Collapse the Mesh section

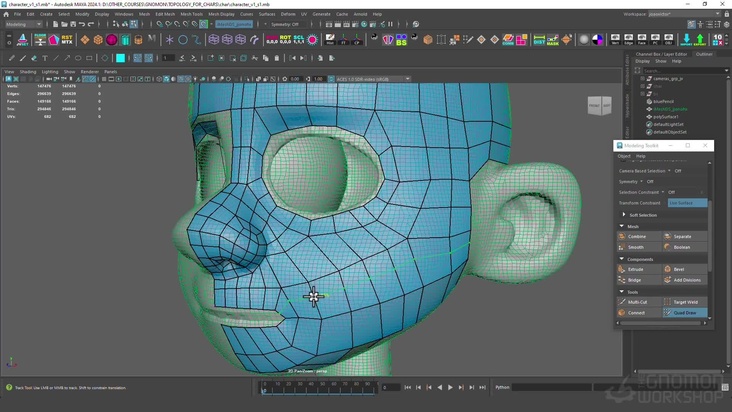(x=622, y=226)
